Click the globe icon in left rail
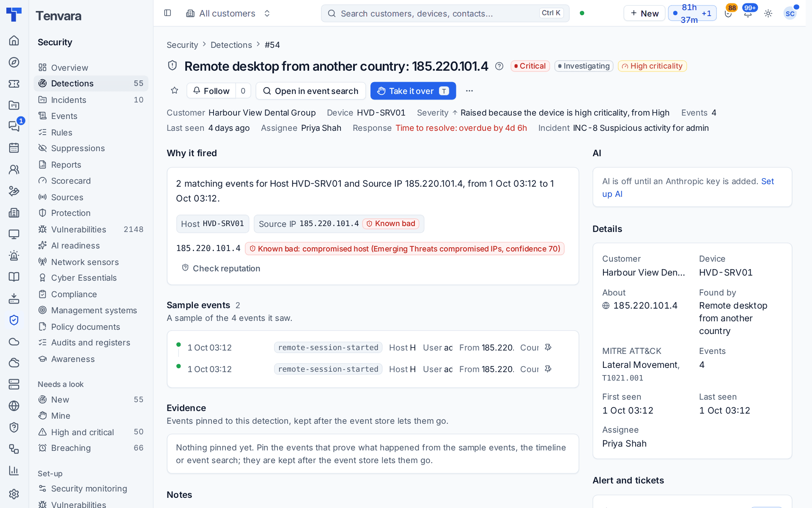812x508 pixels. coord(14,406)
